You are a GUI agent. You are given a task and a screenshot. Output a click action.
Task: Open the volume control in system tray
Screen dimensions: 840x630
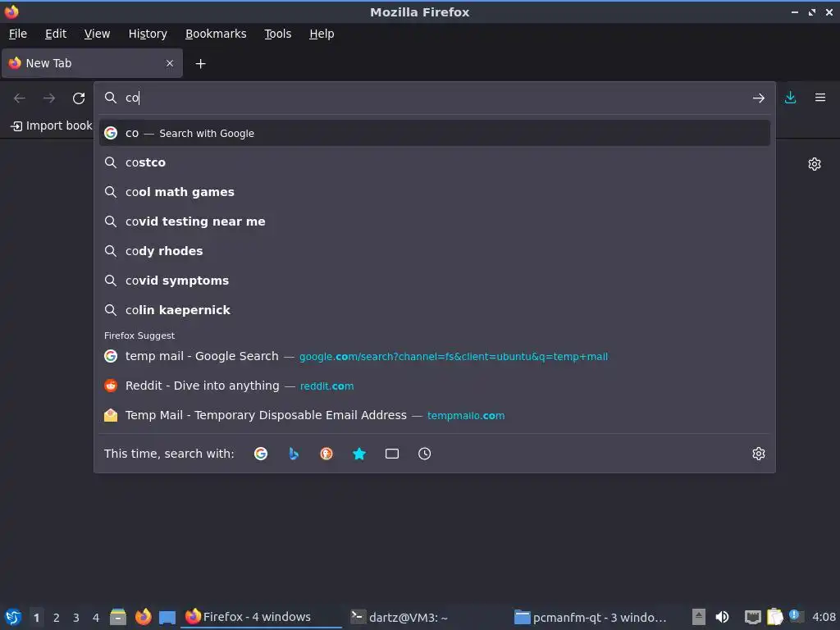tap(722, 617)
